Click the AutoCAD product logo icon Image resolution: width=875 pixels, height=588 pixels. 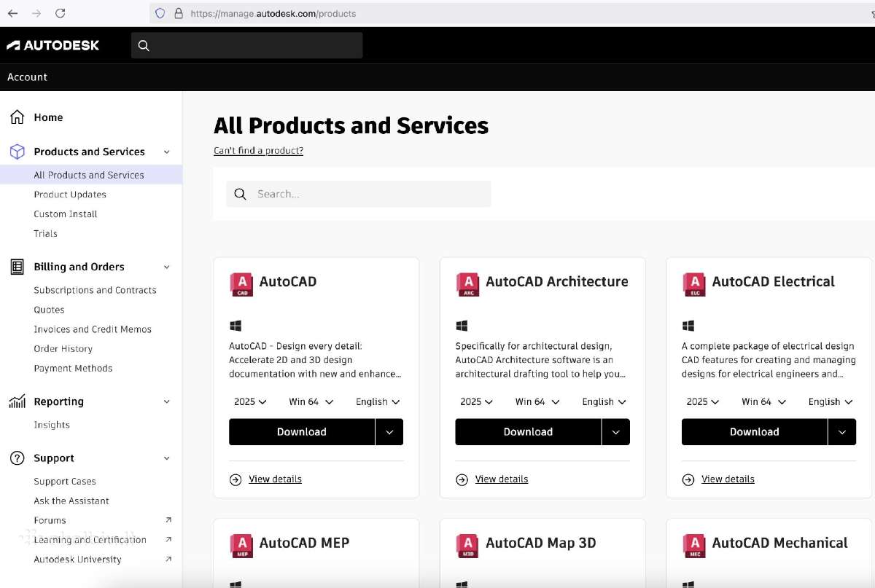(x=241, y=284)
